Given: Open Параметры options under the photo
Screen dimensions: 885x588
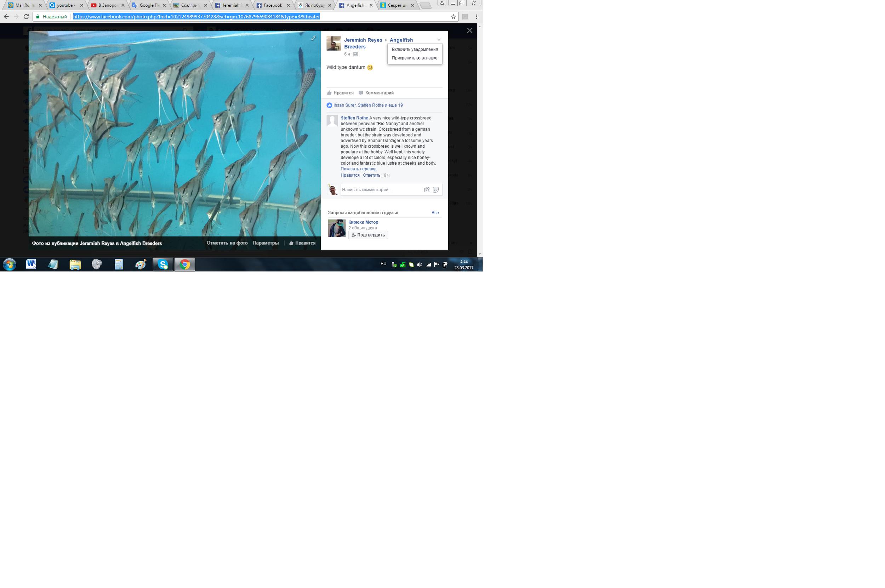Looking at the screenshot, I should pos(265,243).
